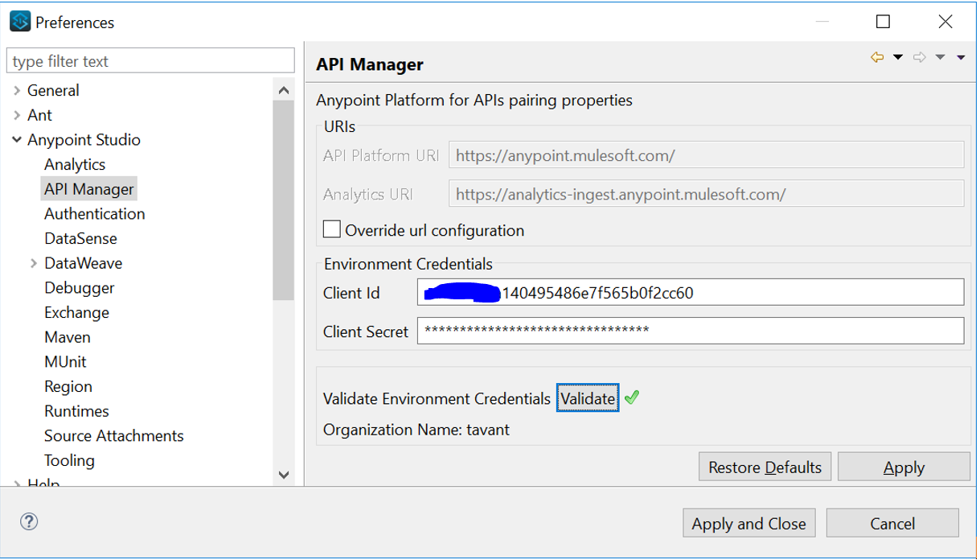Open the back history dropdown arrow
Screen dimensions: 980x560
pos(898,57)
